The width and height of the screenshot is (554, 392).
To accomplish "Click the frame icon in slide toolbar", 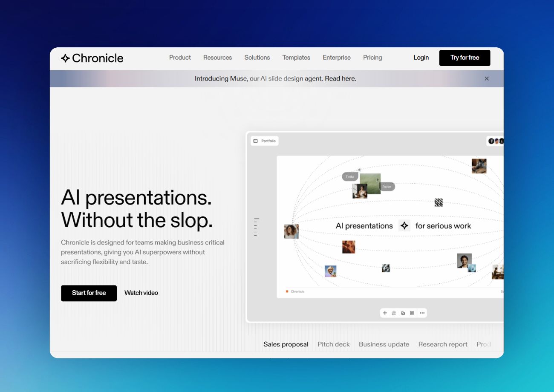I will (x=412, y=313).
